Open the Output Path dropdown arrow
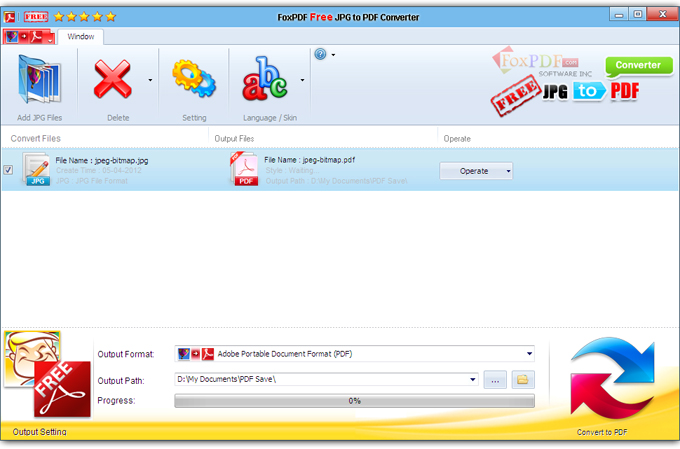 473,380
